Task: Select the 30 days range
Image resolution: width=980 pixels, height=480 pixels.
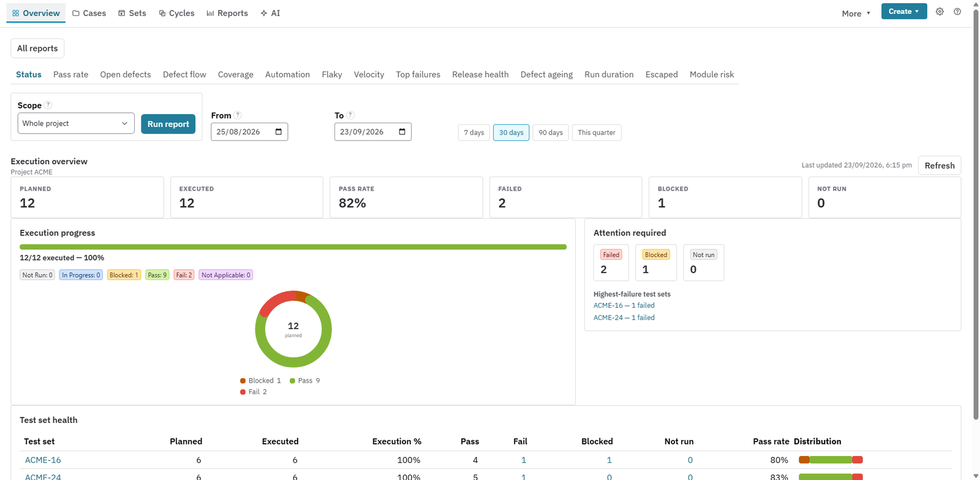Action: click(x=511, y=132)
